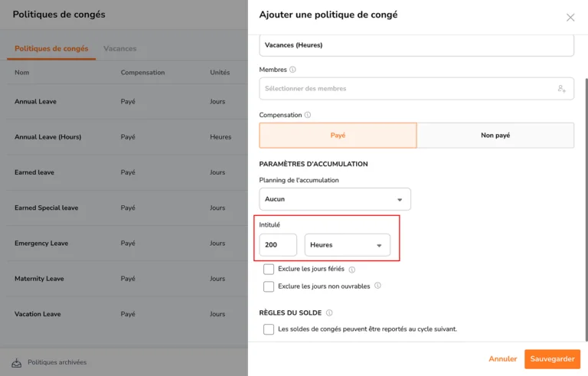
Task: Check Exclure les jours non ouvrables
Action: click(269, 286)
